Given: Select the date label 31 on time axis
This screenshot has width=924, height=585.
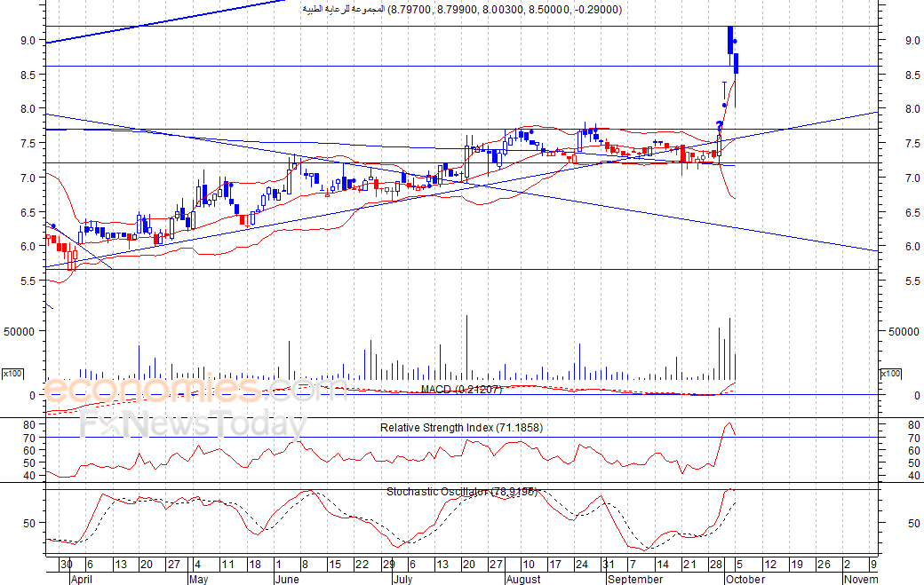Looking at the screenshot, I should 609,565.
